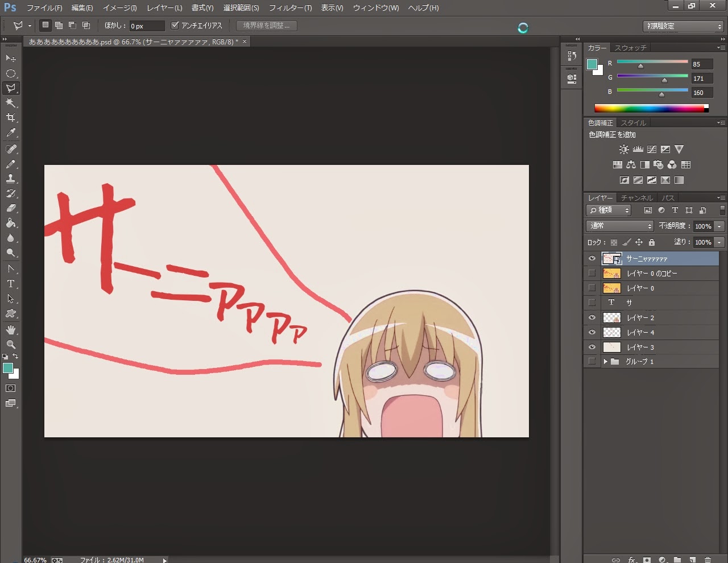Hide the サーニャ layer

[x=592, y=258]
